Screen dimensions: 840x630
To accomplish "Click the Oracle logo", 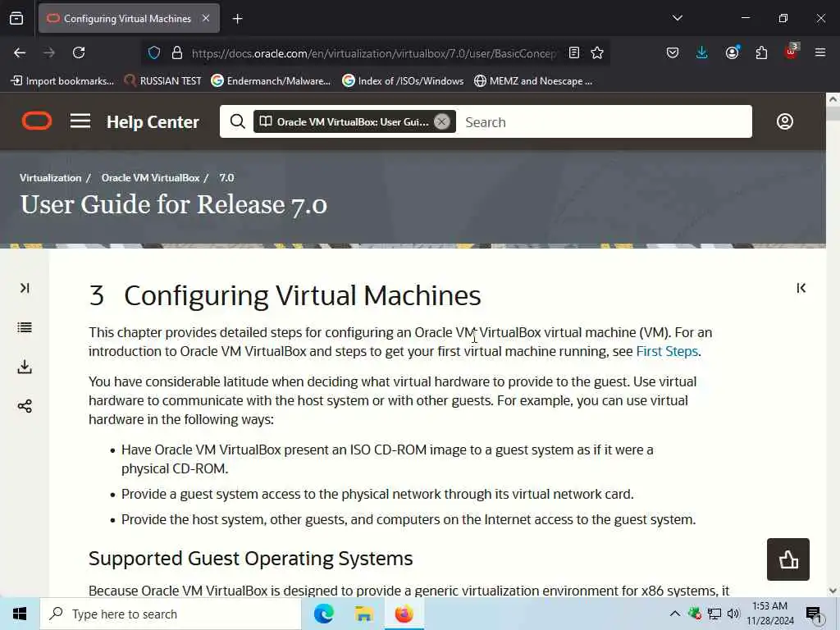I will [37, 121].
